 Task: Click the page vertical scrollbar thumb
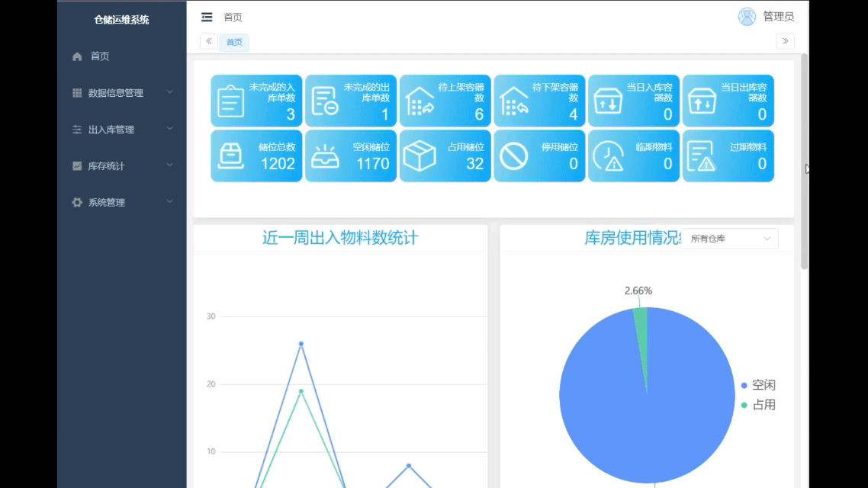pos(805,162)
